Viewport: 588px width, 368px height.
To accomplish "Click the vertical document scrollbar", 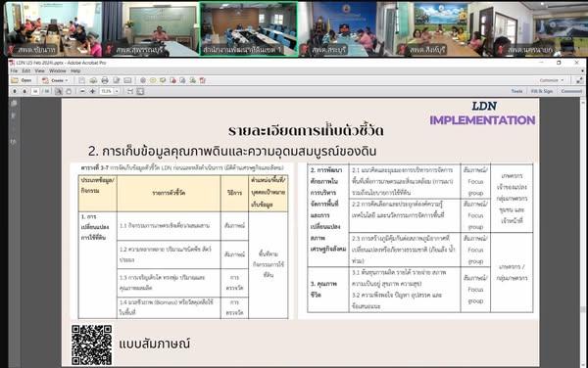I will pos(583,232).
